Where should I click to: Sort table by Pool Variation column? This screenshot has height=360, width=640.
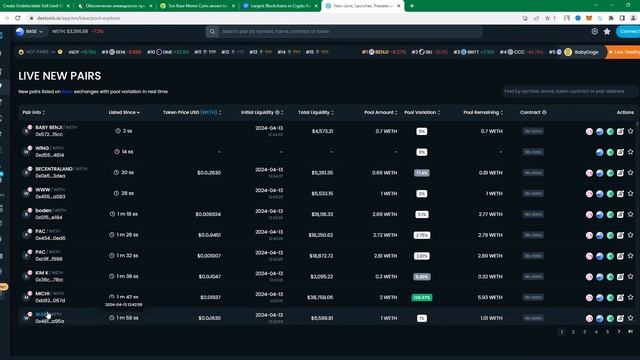422,112
